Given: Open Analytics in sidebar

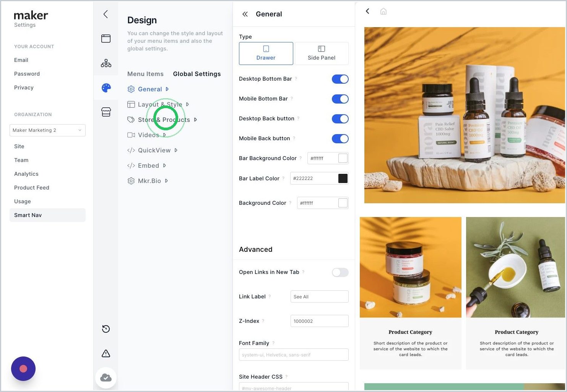Looking at the screenshot, I should click(x=26, y=174).
